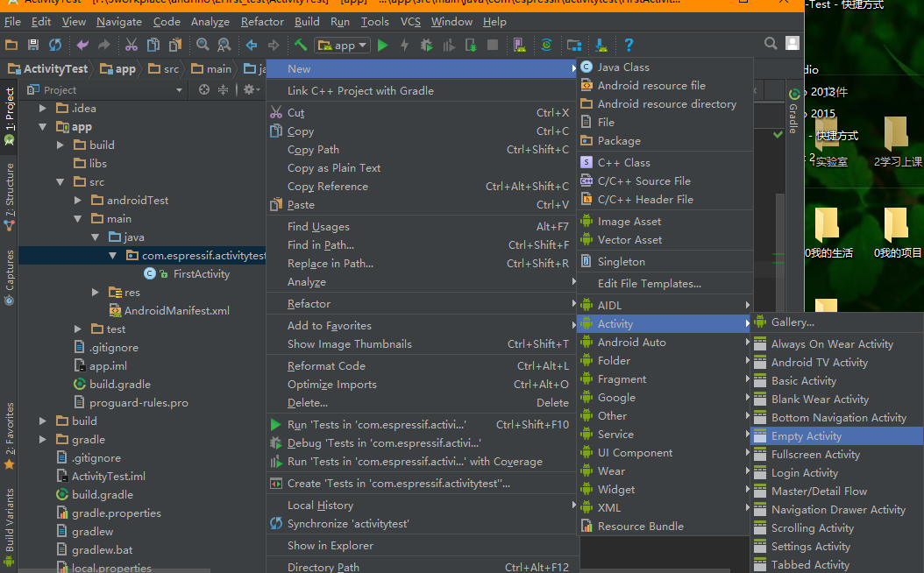Click the Synchronize refresh icon in toolbar

55,45
